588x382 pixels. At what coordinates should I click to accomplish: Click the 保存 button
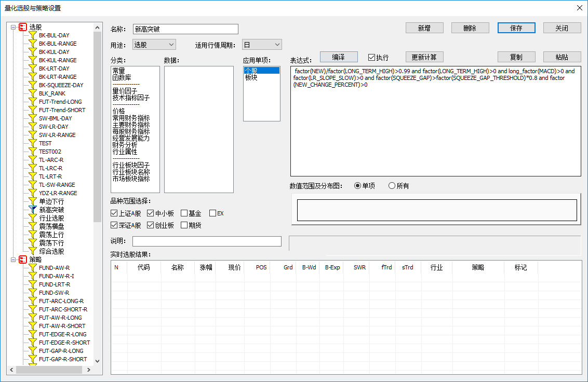[516, 28]
